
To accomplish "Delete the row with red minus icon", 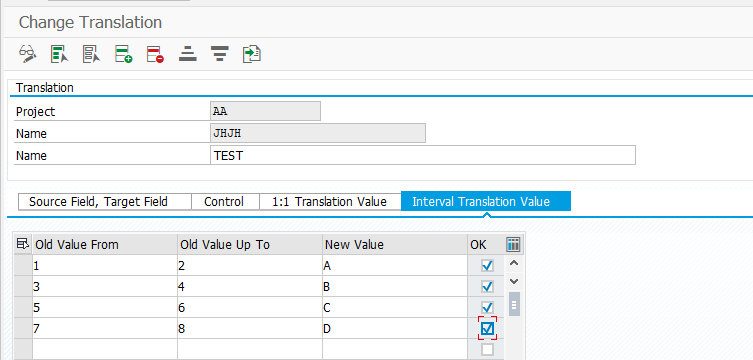I will point(156,53).
